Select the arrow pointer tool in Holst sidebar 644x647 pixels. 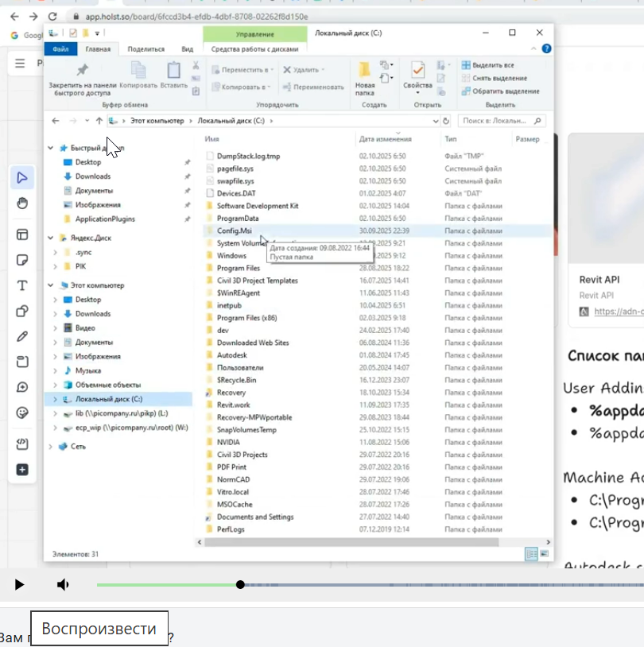click(x=22, y=178)
